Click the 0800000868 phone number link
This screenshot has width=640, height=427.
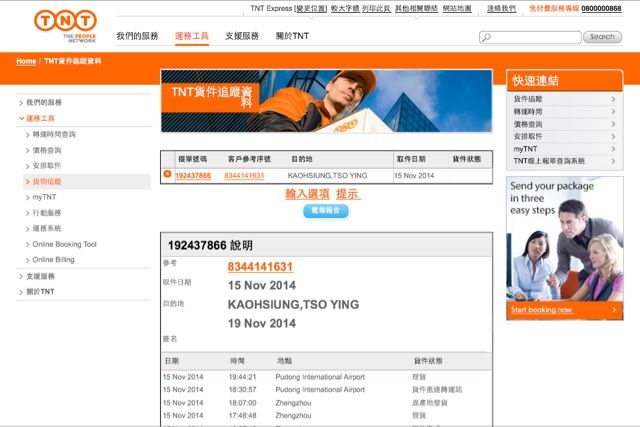pos(601,9)
